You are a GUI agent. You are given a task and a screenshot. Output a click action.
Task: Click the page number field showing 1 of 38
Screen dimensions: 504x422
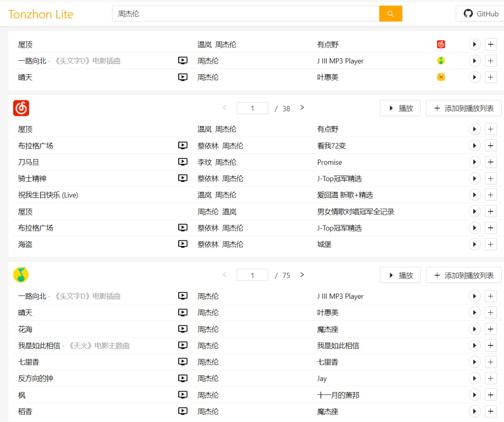point(252,108)
